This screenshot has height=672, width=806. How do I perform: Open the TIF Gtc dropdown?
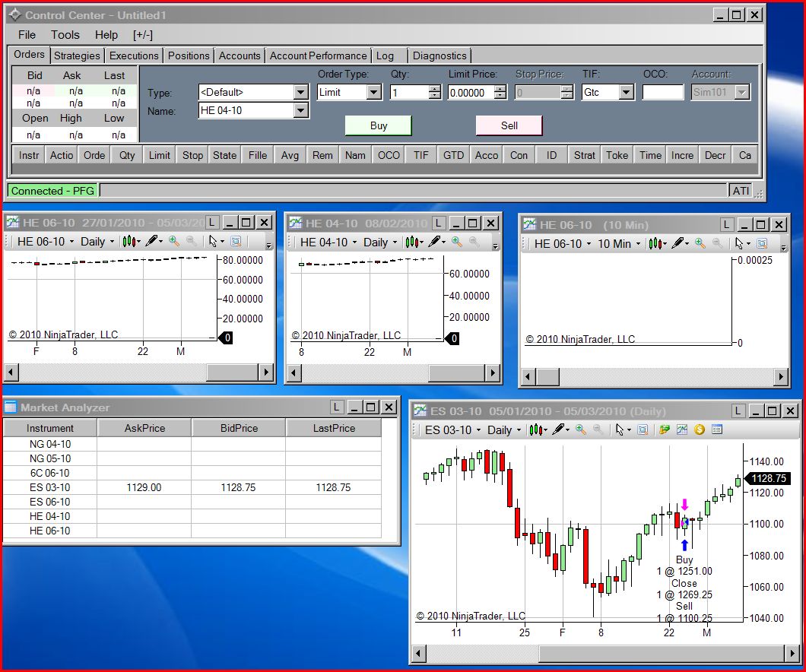click(x=626, y=93)
